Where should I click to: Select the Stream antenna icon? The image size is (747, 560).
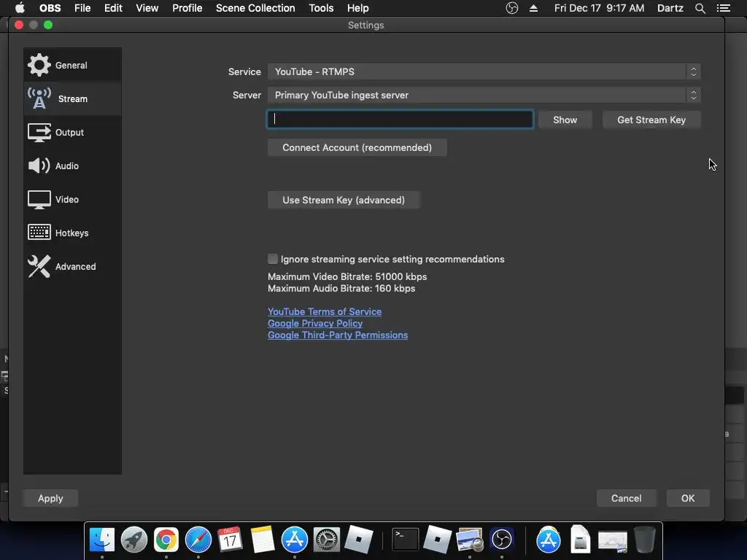(39, 98)
